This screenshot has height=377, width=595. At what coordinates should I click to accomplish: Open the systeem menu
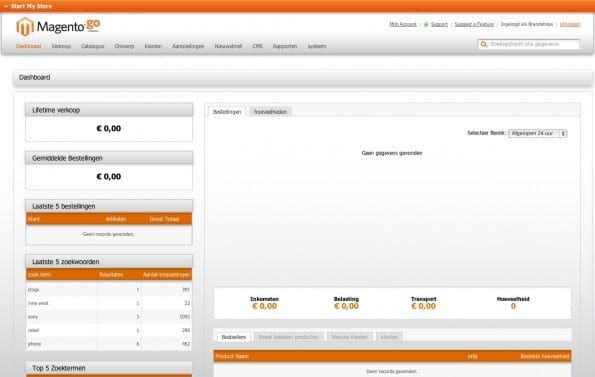coord(317,46)
